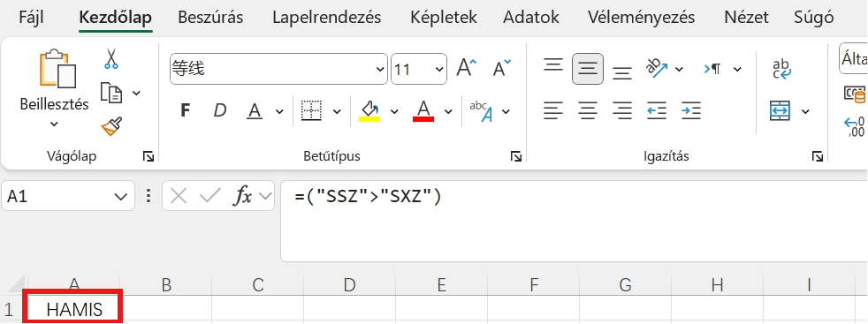868x324 pixels.
Task: Align text right
Action: pos(622,111)
